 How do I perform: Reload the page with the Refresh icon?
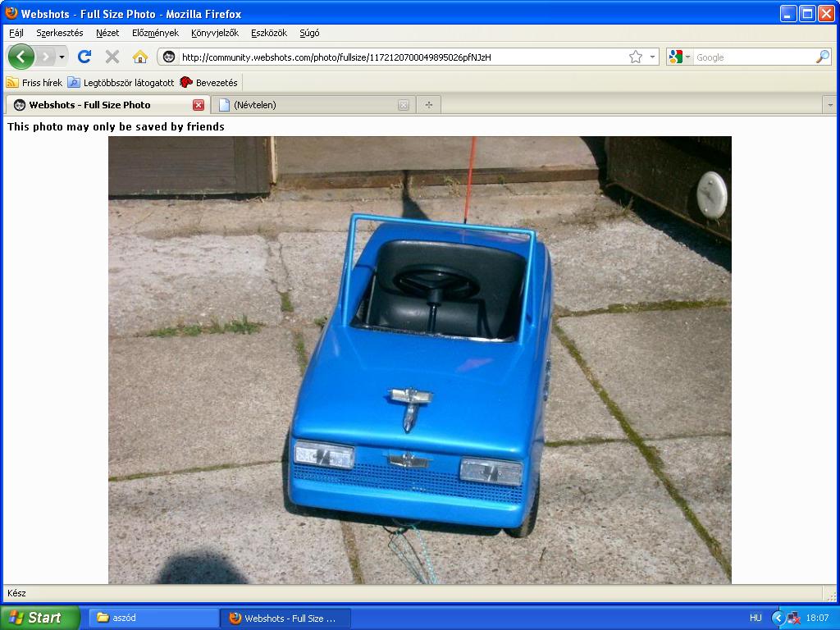(84, 57)
